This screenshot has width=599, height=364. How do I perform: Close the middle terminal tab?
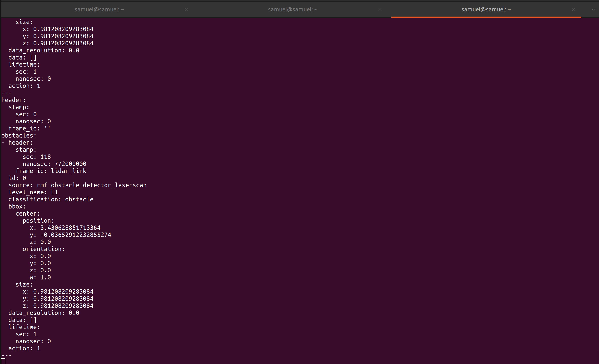pos(380,9)
